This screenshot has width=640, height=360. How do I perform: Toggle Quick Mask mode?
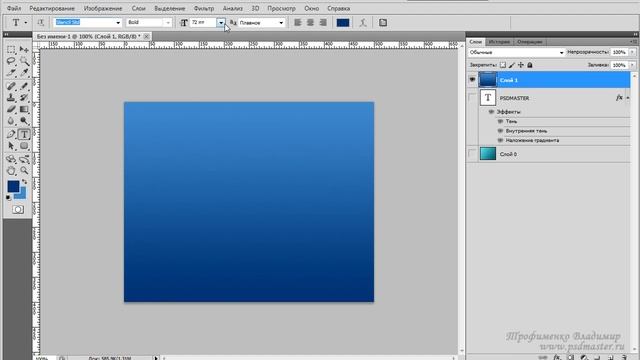coord(18,209)
